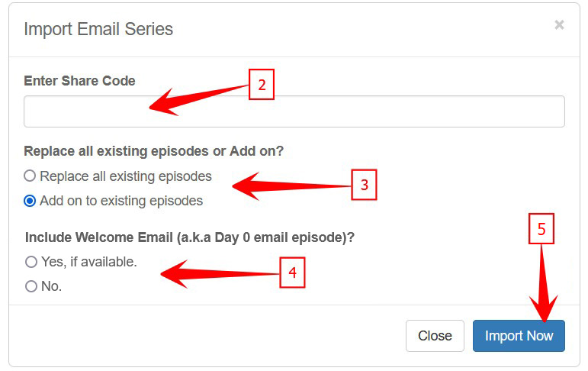Select the Replace all existing episodes radio button
Screen dimensions: 588x371
[x=31, y=176]
